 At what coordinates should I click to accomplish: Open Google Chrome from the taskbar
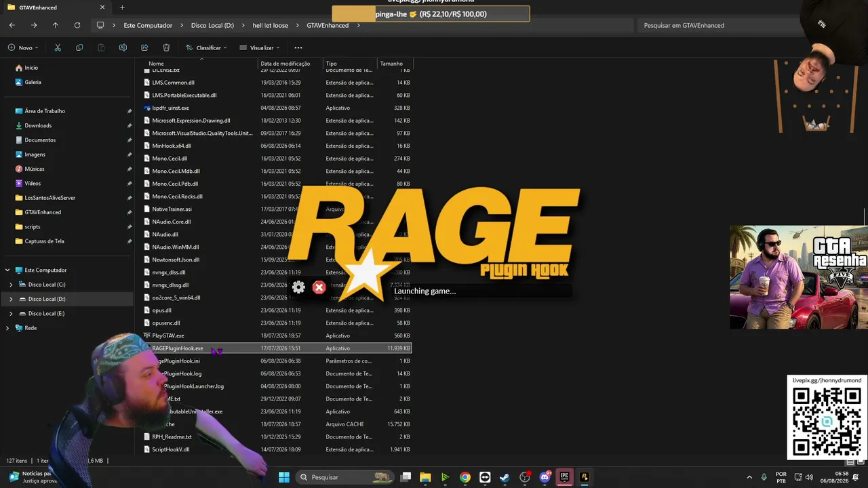pyautogui.click(x=465, y=477)
